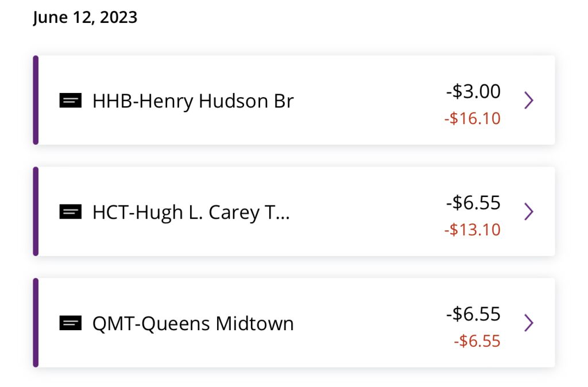Expand the Henry Hudson Br transaction chevron
588x387 pixels.
coord(529,100)
